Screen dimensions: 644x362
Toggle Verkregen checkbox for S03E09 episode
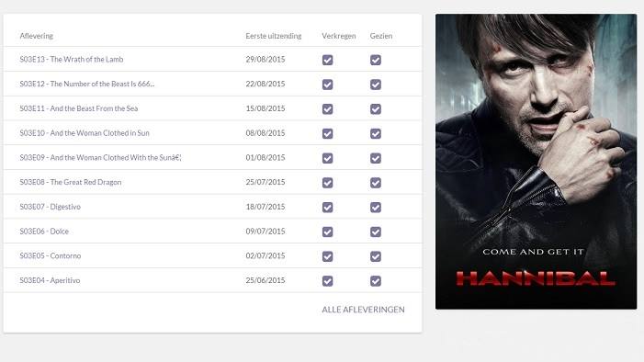pos(327,158)
